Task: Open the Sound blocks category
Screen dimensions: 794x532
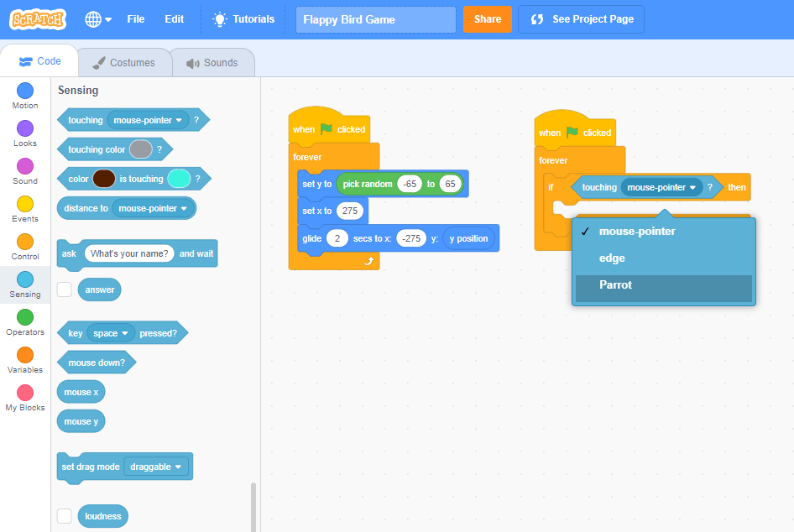Action: [x=25, y=166]
